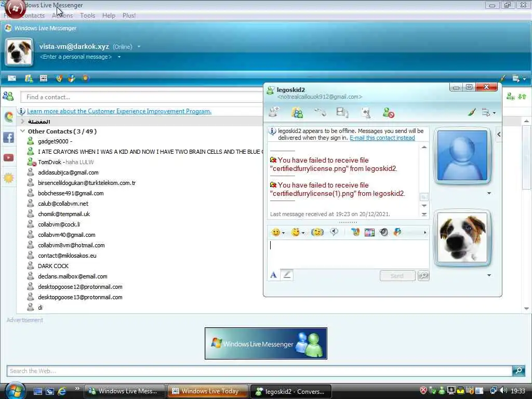Image resolution: width=532 pixels, height=399 pixels.
Task: Click the voice clip speech icon
Action: [334, 232]
